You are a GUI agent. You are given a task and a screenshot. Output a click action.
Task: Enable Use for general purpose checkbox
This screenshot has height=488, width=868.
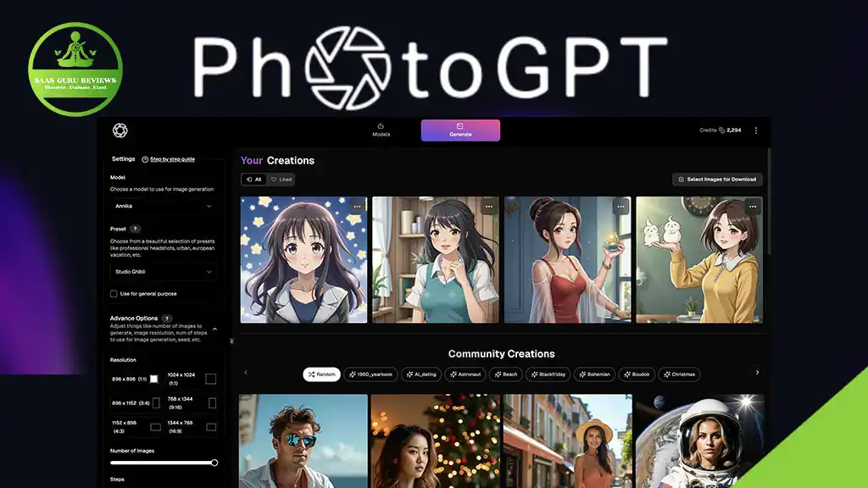114,294
